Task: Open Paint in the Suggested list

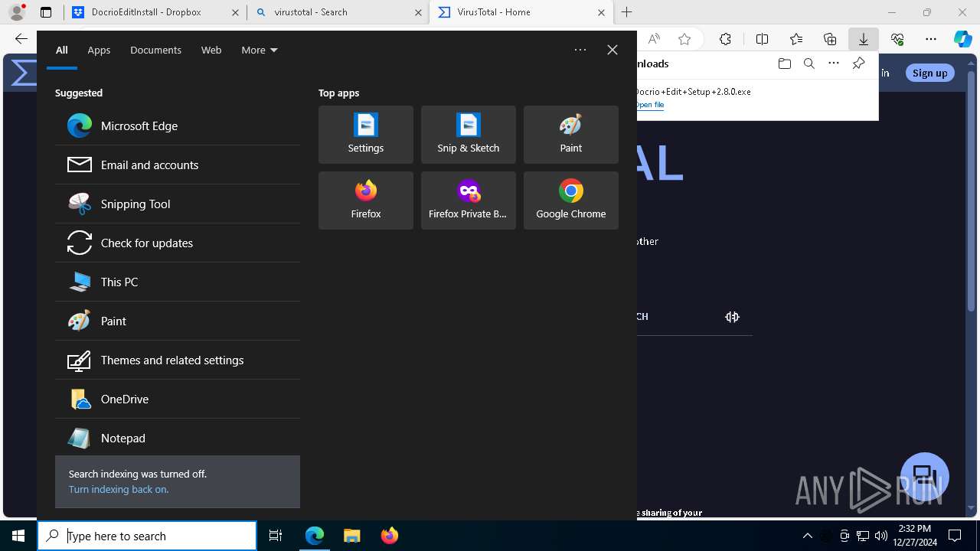Action: pos(178,321)
